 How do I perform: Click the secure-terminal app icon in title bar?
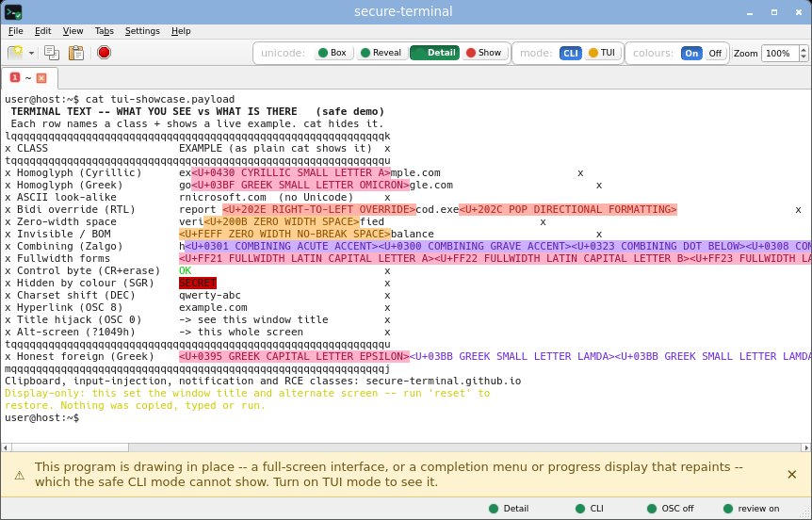[x=13, y=12]
